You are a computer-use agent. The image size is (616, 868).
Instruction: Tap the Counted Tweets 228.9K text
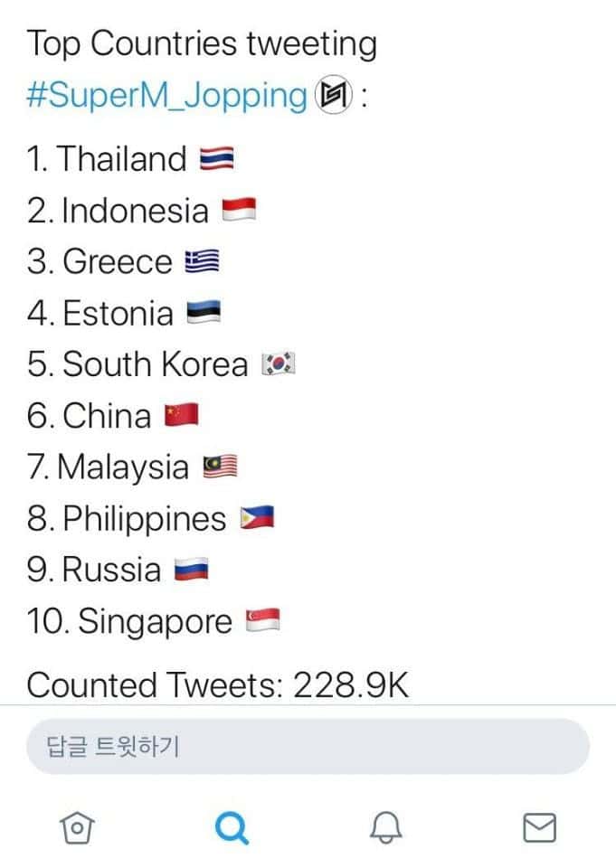click(x=217, y=684)
